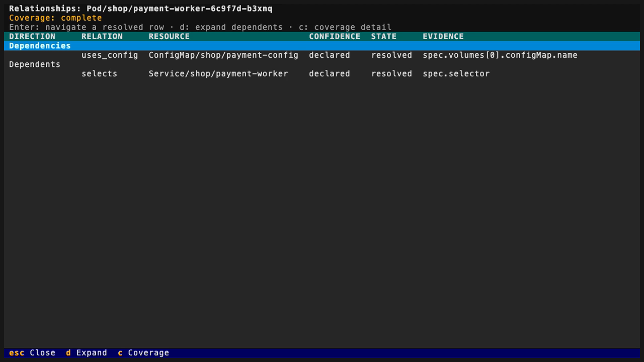The image size is (644, 362).
Task: Click resolved state in selects row
Action: [391, 74]
